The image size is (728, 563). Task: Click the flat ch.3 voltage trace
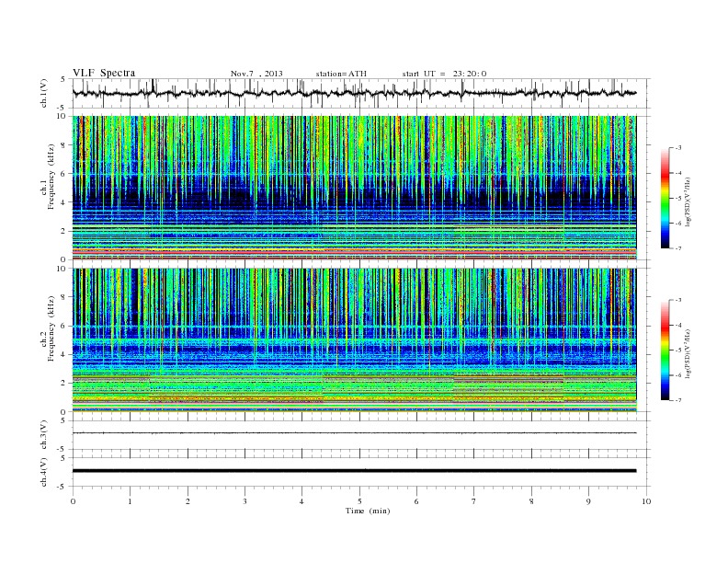(x=354, y=433)
